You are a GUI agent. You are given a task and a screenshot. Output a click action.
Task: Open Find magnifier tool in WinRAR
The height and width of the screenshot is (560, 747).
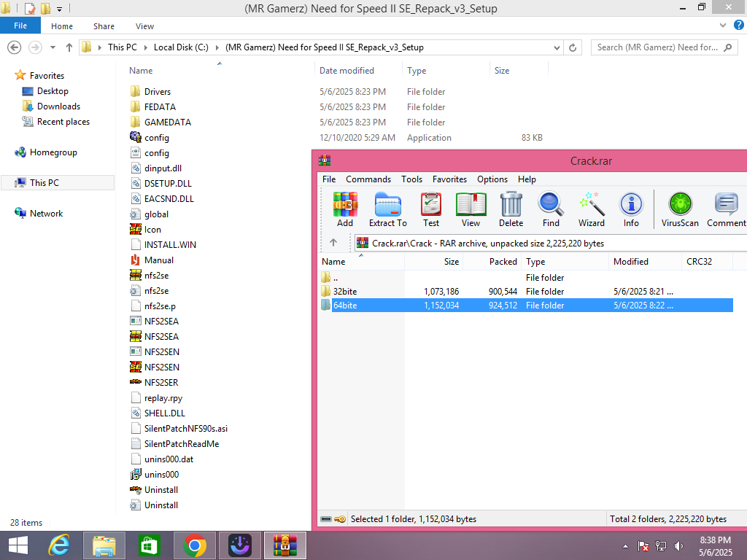[551, 209]
